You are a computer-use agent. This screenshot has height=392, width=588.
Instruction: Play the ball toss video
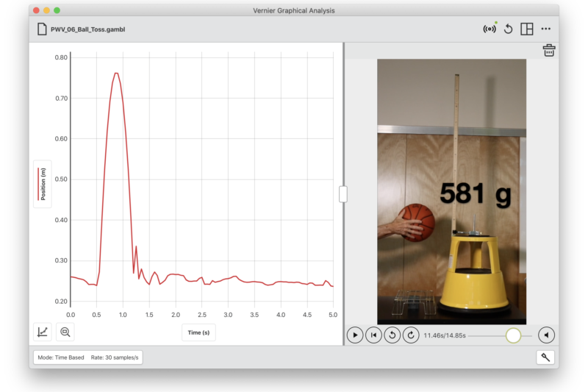pos(355,335)
